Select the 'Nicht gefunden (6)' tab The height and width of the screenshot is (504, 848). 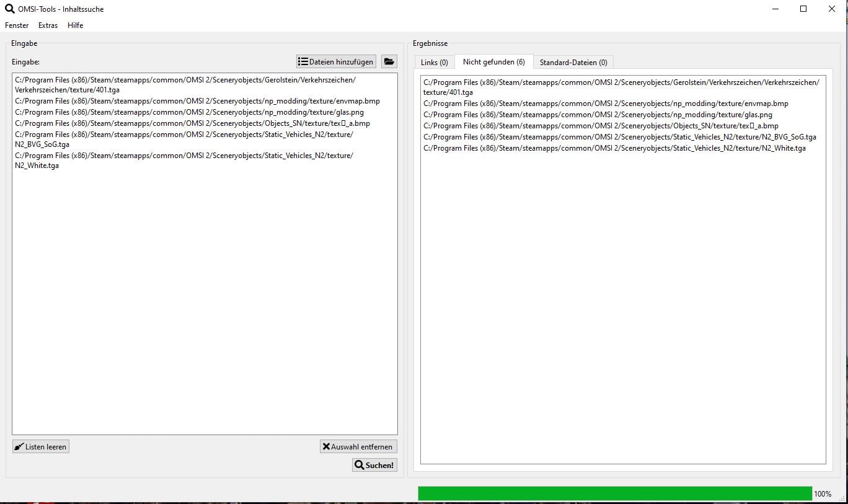[x=493, y=62]
